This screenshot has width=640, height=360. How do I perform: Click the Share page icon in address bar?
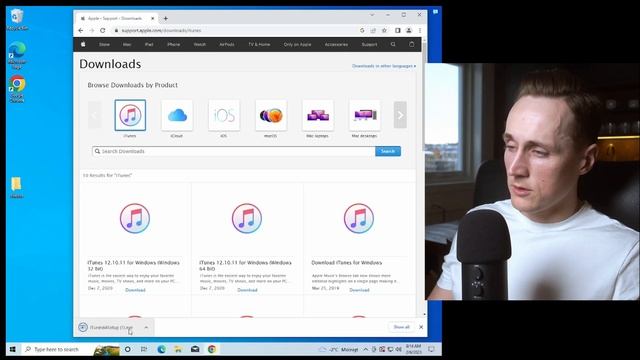(373, 31)
